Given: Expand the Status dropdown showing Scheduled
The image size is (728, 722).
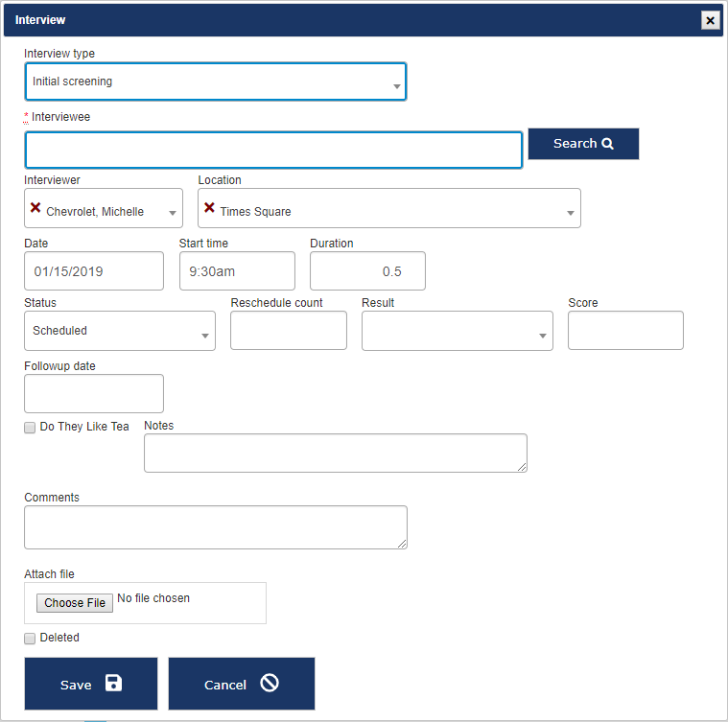Looking at the screenshot, I should (204, 336).
